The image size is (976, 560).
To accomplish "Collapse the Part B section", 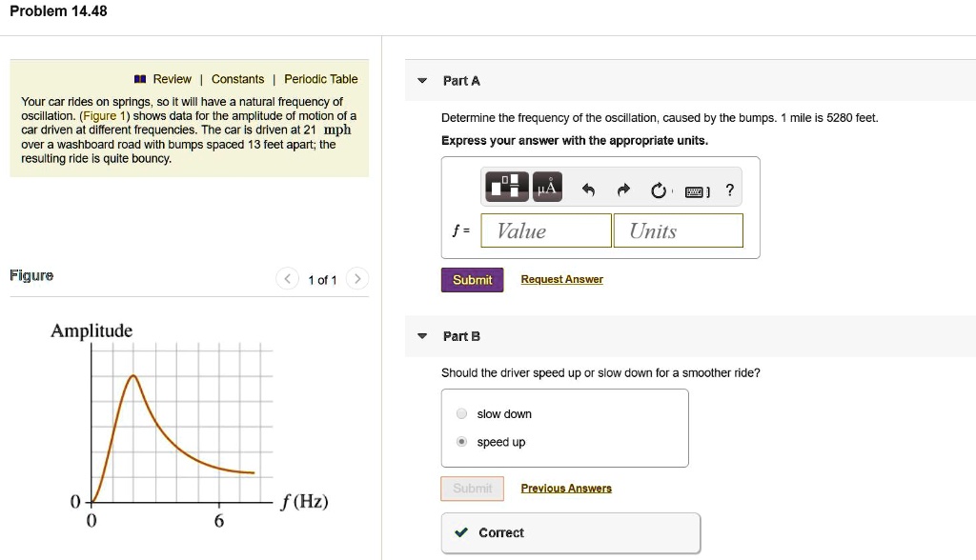I will click(421, 335).
